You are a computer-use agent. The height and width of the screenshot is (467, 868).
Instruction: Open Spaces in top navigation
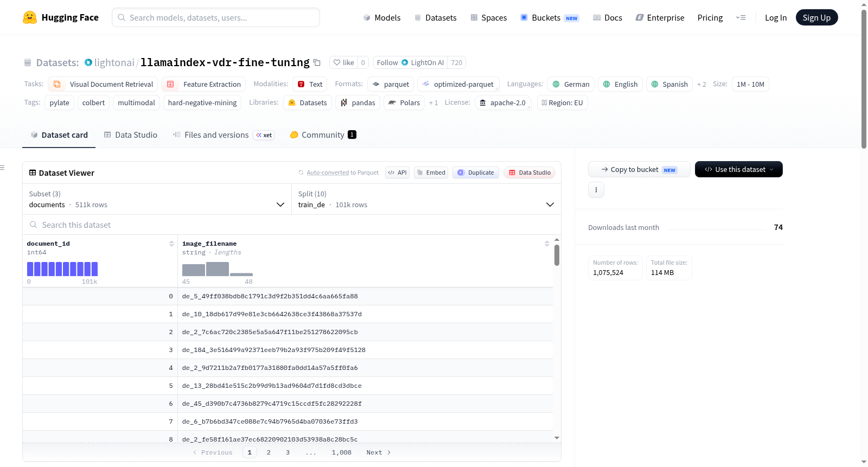[489, 17]
